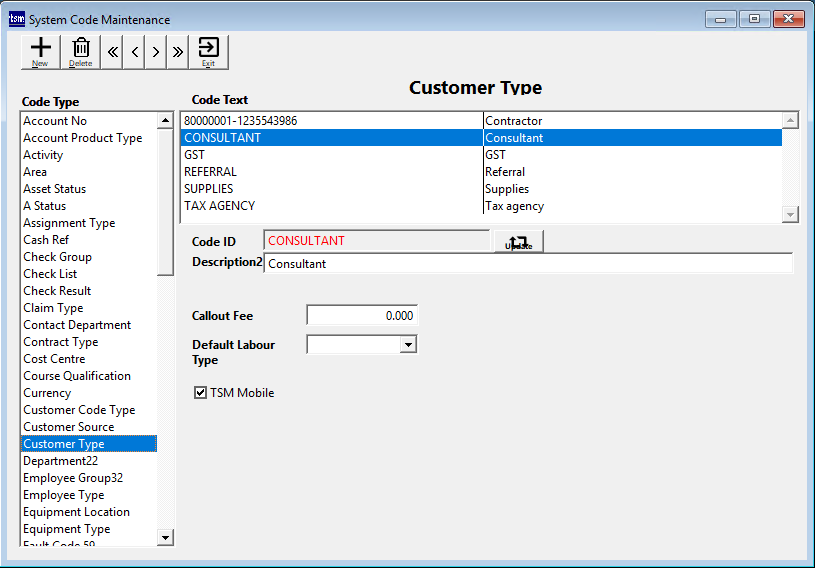815x568 pixels.
Task: Click Code Type list scroll down arrow
Action: 165,537
